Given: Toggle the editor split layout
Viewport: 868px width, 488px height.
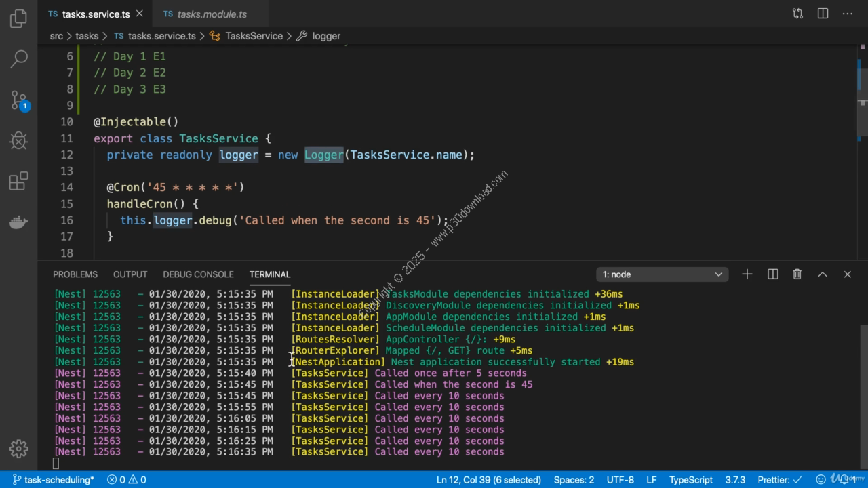Looking at the screenshot, I should pyautogui.click(x=822, y=13).
